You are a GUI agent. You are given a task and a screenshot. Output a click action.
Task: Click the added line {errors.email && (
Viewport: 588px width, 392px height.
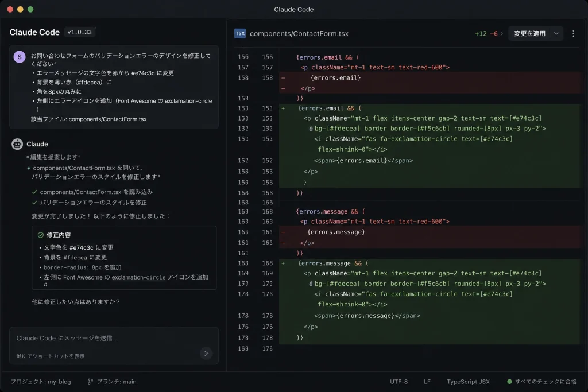(x=430, y=108)
